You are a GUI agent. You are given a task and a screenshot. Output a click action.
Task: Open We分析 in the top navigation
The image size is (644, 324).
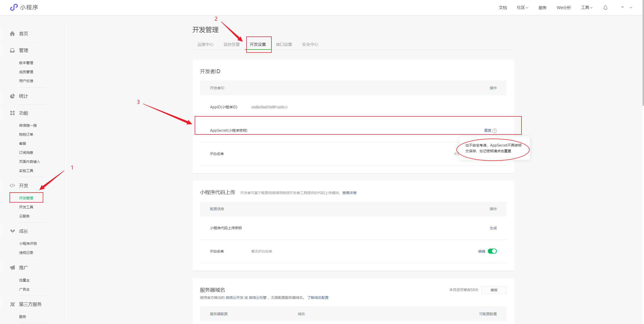tap(564, 8)
